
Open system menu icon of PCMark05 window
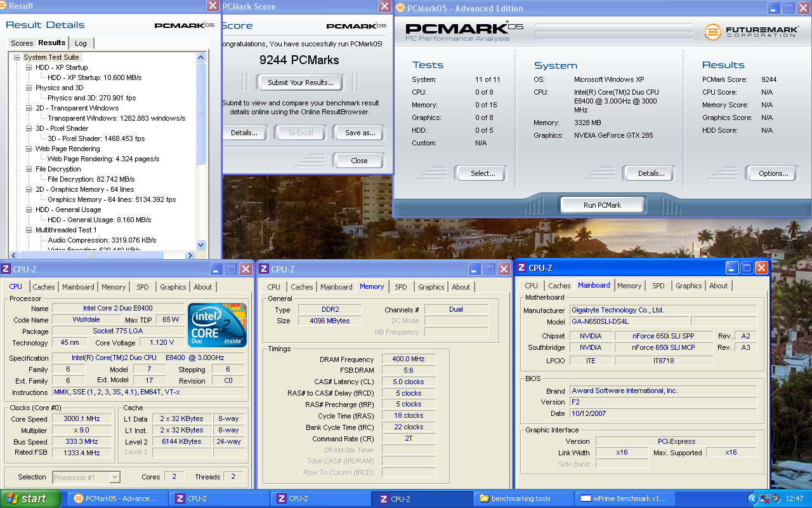pos(399,8)
